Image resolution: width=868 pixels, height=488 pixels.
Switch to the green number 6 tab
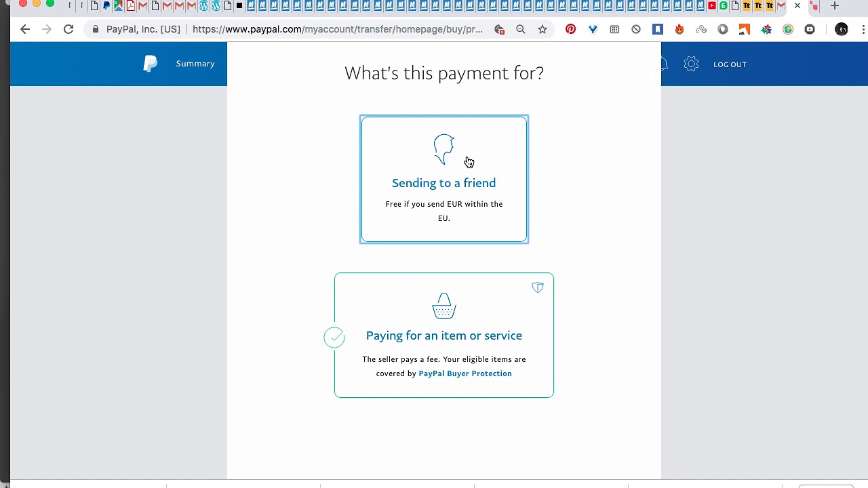724,5
